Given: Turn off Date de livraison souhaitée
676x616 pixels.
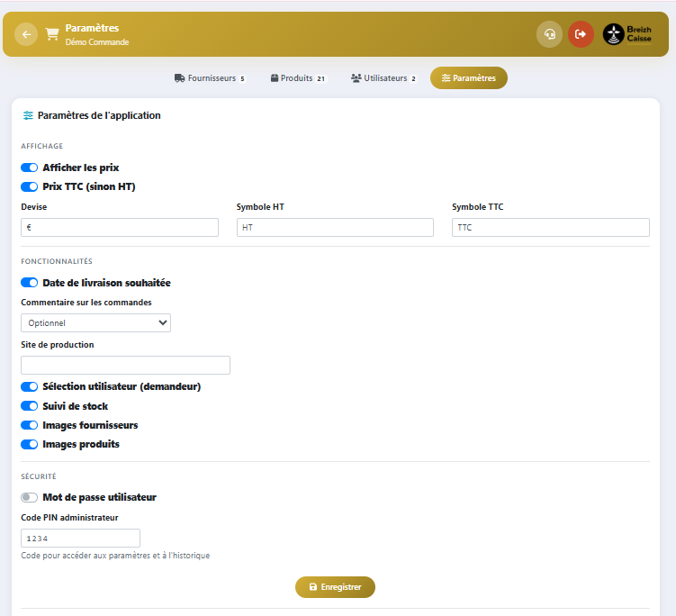Looking at the screenshot, I should click(29, 283).
